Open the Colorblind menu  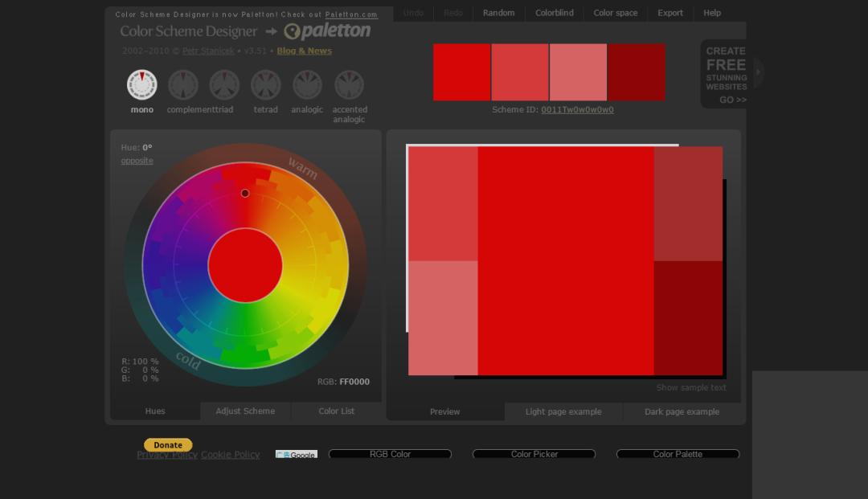pyautogui.click(x=554, y=13)
